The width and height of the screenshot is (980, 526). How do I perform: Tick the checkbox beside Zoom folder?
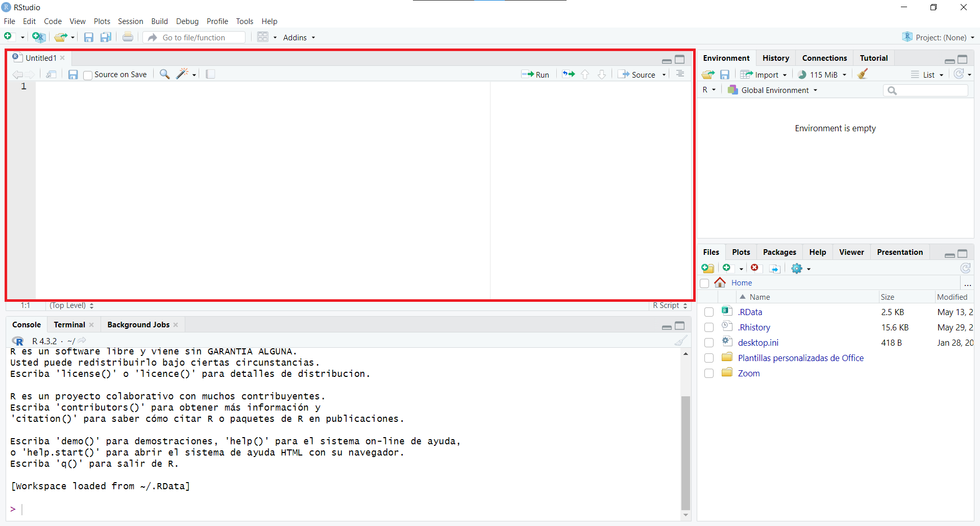point(709,373)
